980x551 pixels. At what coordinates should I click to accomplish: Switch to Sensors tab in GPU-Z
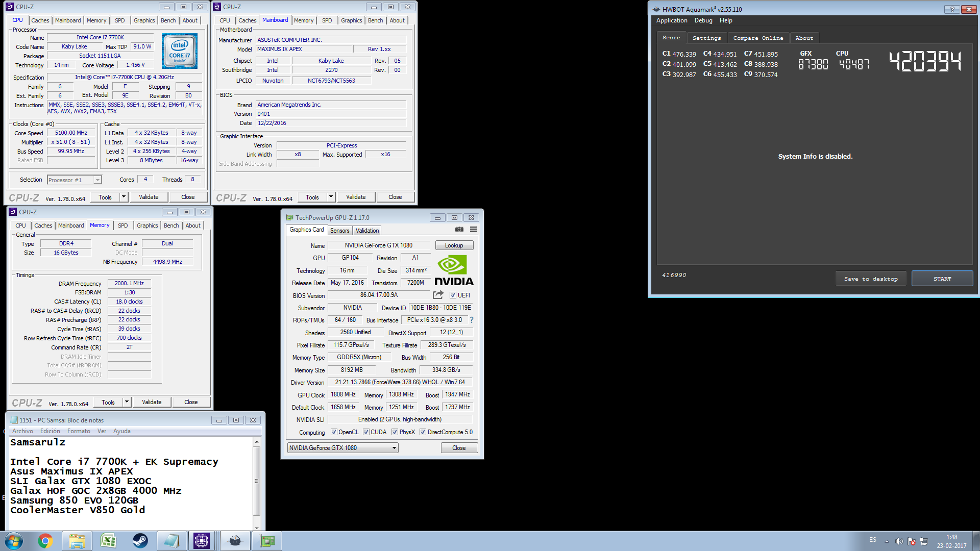point(340,231)
